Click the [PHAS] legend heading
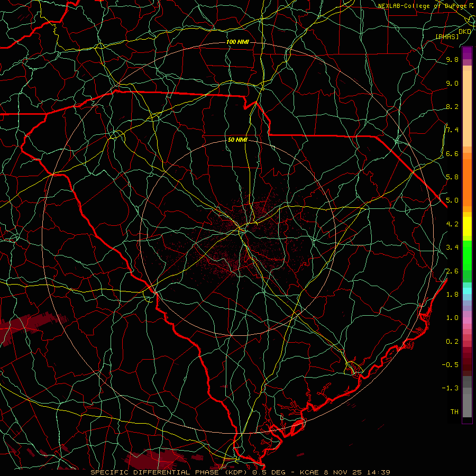This screenshot has width=476, height=476. 447,36
